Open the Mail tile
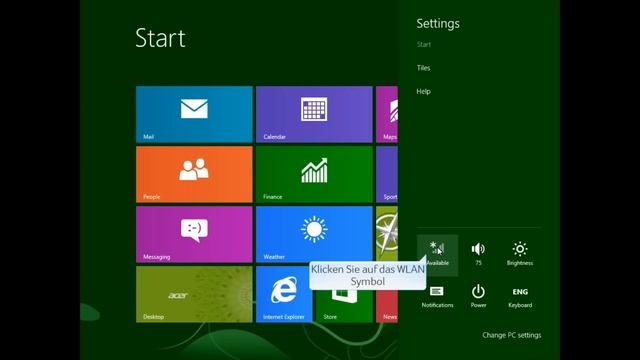 pos(194,114)
